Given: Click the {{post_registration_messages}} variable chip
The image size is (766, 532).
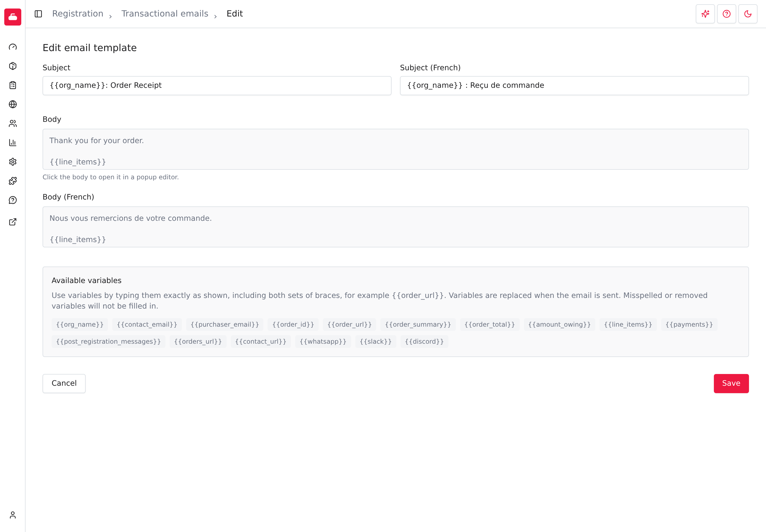Looking at the screenshot, I should click(108, 341).
